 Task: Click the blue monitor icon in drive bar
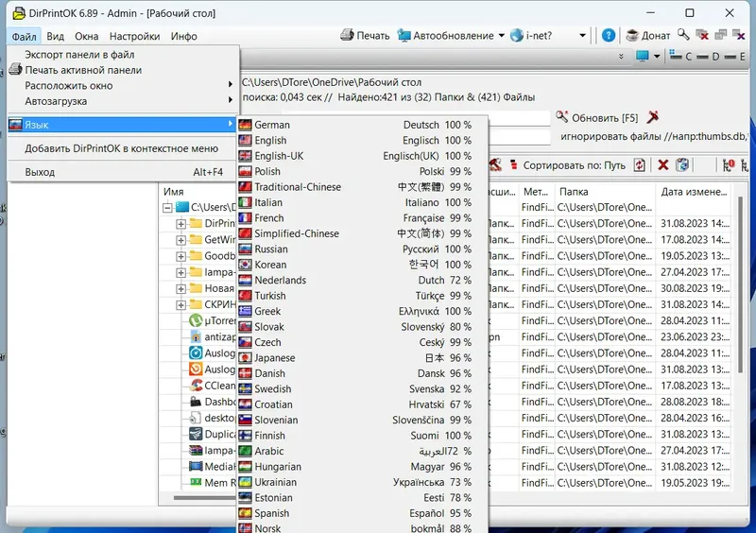tap(642, 57)
